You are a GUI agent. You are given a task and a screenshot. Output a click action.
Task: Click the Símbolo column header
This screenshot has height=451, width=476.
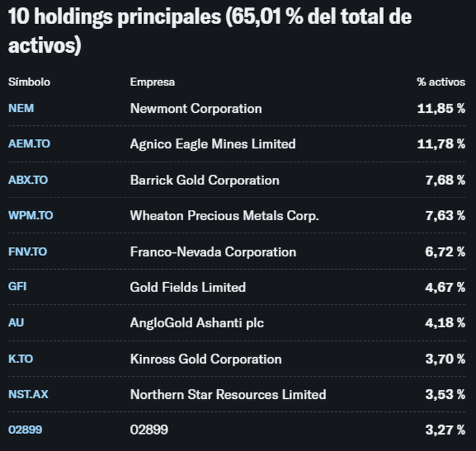(x=29, y=82)
